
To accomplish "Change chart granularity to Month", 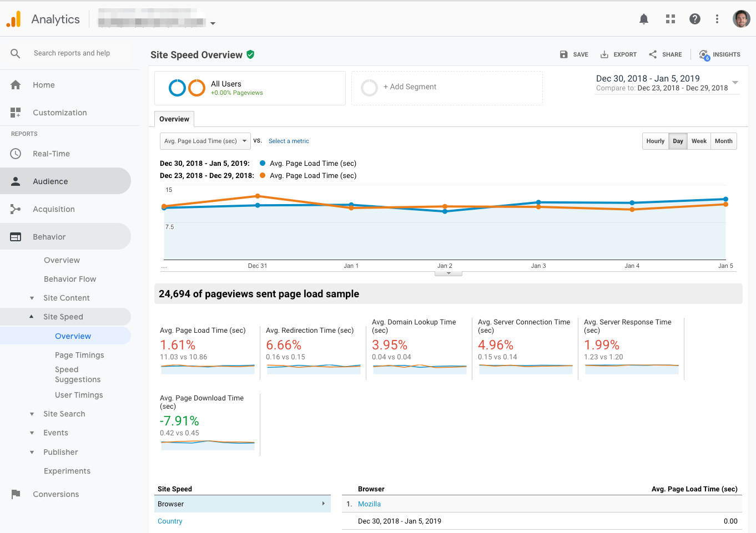I will pyautogui.click(x=723, y=141).
